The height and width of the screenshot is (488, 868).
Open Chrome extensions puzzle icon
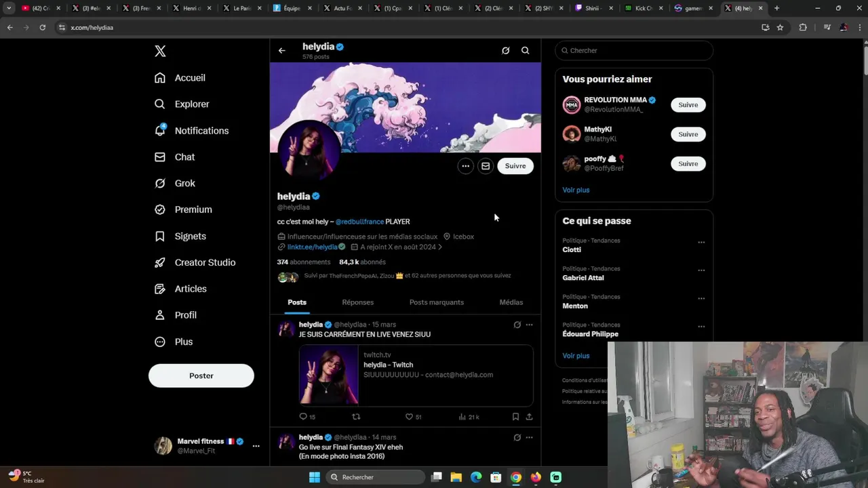[803, 27]
